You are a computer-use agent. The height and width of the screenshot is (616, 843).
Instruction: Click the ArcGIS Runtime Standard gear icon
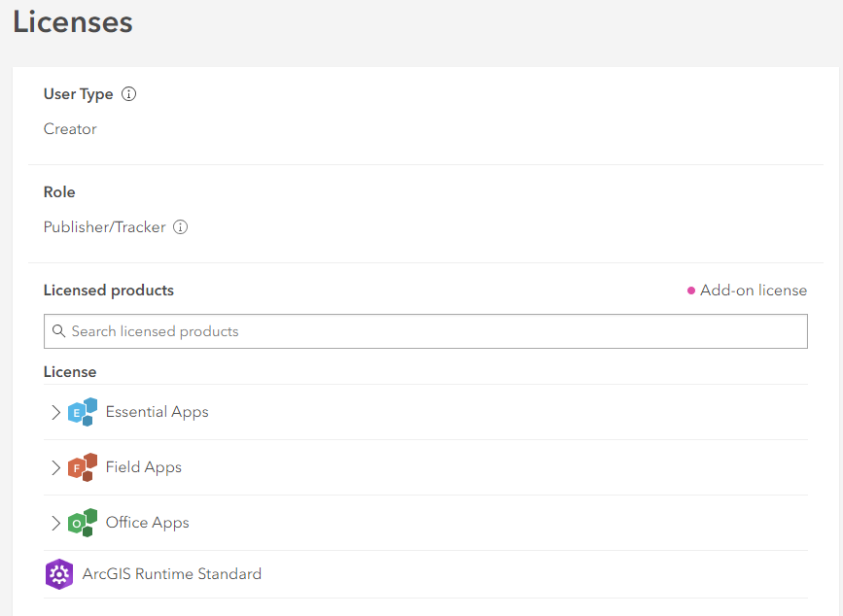click(59, 574)
